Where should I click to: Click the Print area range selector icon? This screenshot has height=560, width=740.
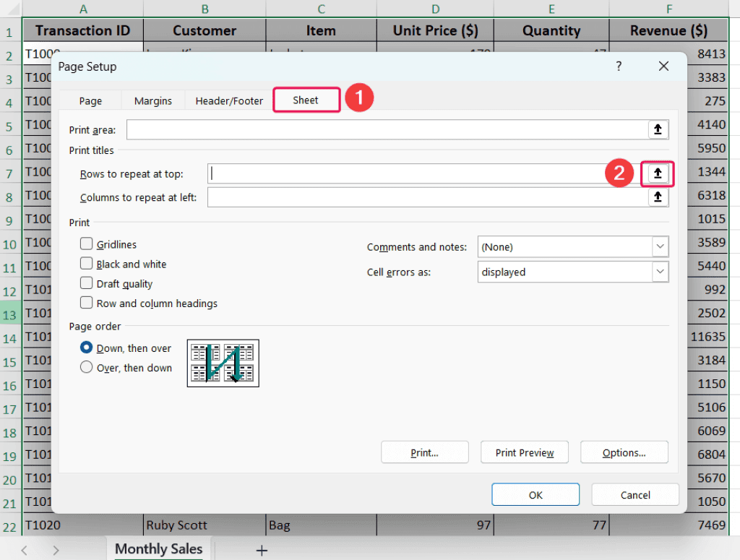(658, 129)
